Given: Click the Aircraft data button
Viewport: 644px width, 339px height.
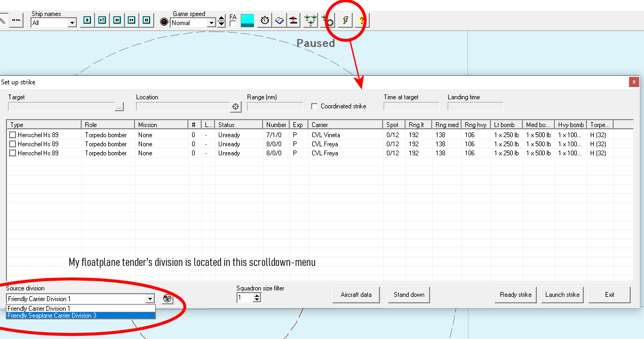Looking at the screenshot, I should click(356, 295).
